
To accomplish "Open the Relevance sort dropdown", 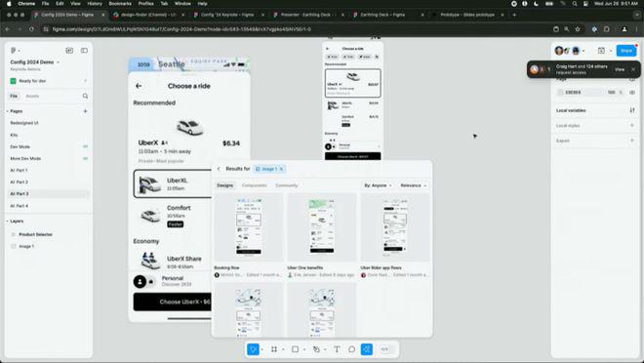I will coord(413,185).
